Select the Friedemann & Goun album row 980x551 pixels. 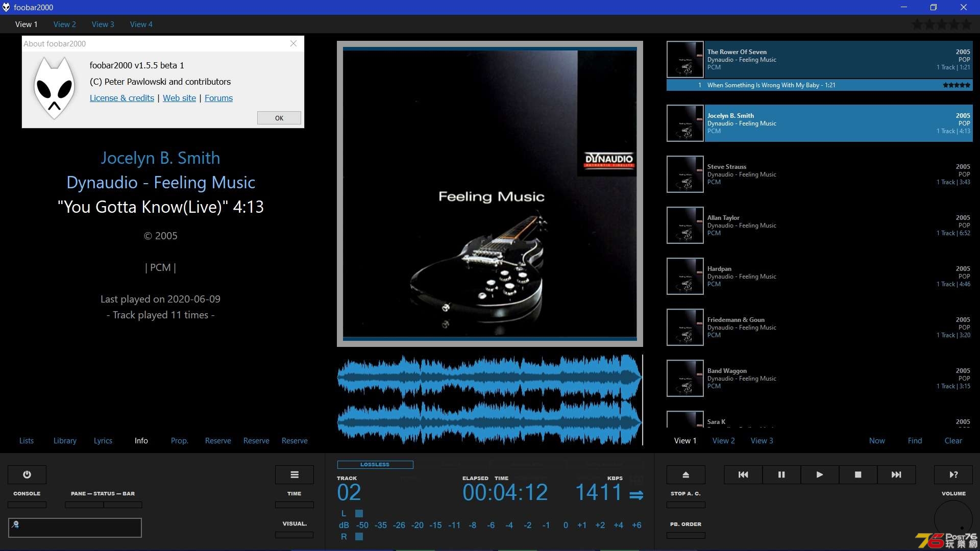pos(820,328)
